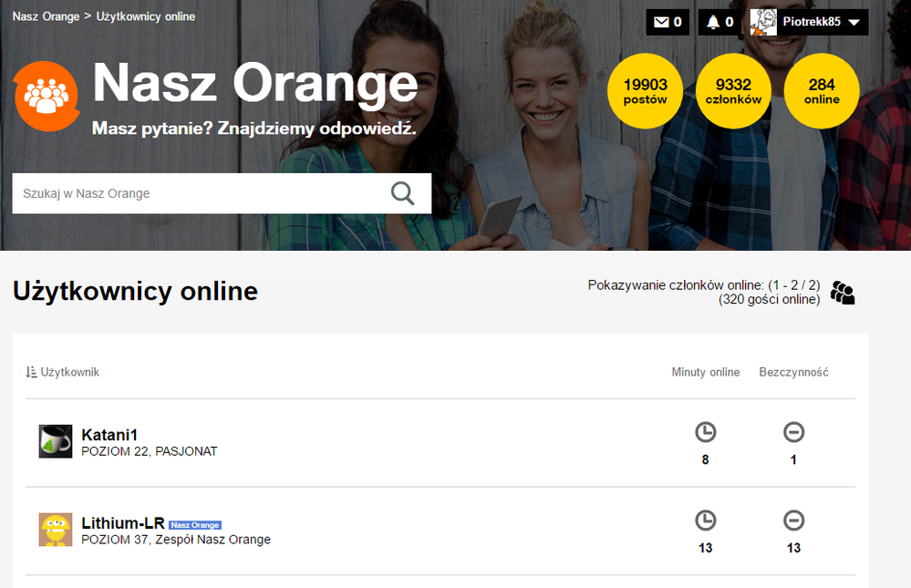This screenshot has height=588, width=911.
Task: Expand the Piotrekk85 user menu arrow
Action: point(854,23)
